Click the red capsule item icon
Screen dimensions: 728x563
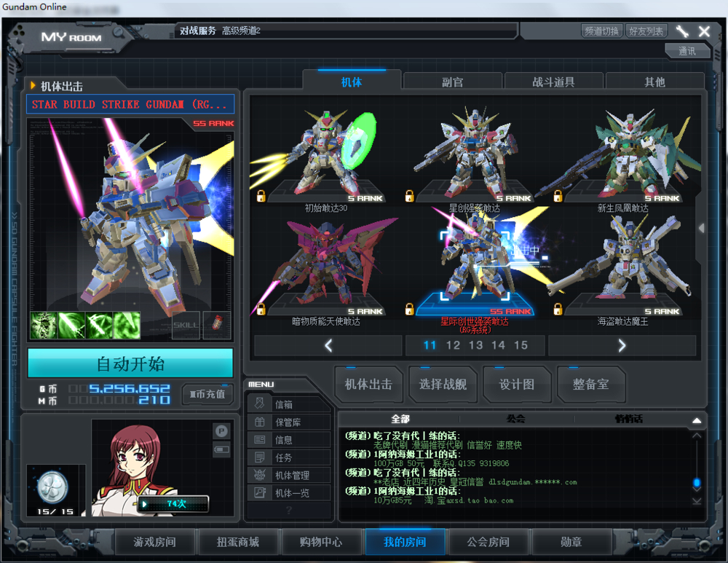pyautogui.click(x=217, y=323)
